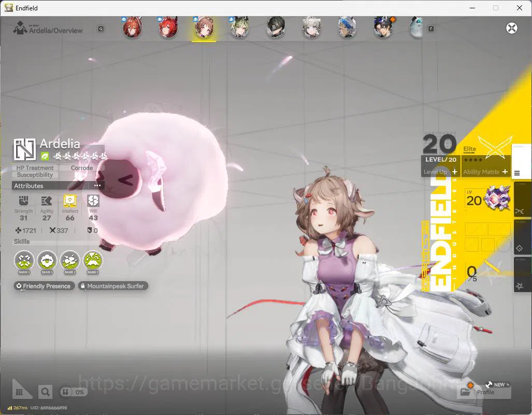Screen dimensions: 532x415
Task: Select the second red-haired horned operator portrait
Action: tap(168, 28)
